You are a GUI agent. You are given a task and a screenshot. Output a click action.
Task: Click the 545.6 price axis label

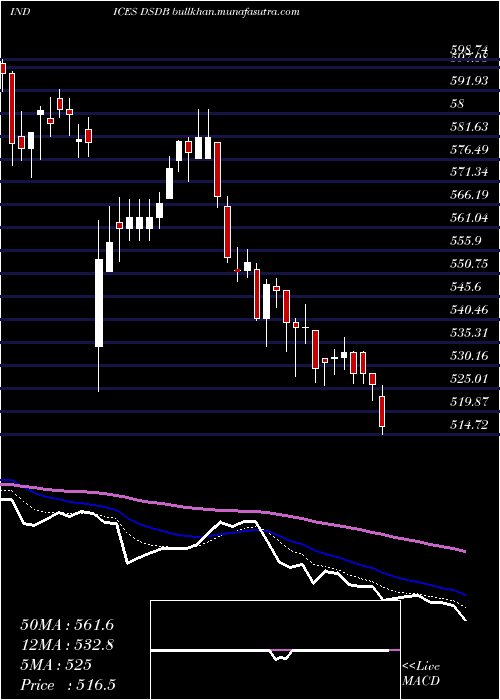point(466,287)
